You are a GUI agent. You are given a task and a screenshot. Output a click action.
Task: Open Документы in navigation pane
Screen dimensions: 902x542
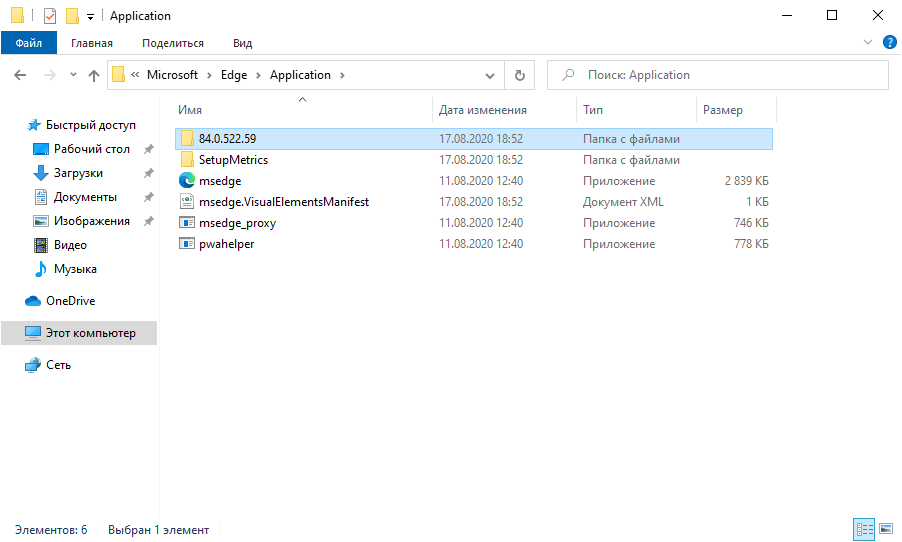[85, 197]
